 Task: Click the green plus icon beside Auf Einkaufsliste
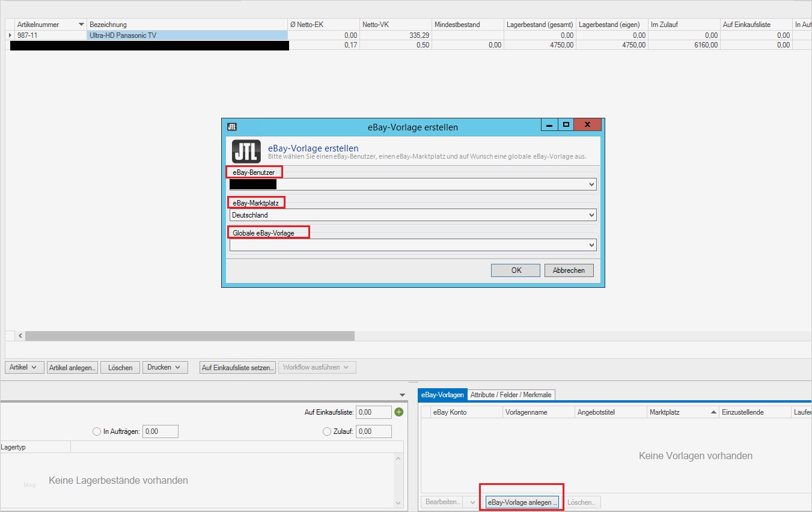click(398, 412)
